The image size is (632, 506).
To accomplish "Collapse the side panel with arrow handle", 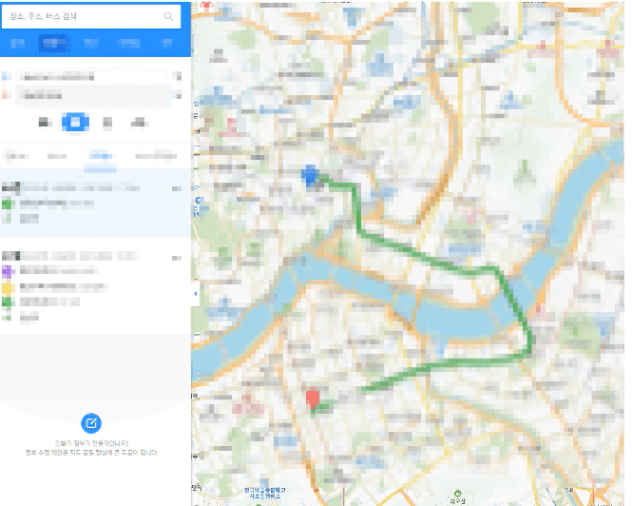I will [x=195, y=294].
